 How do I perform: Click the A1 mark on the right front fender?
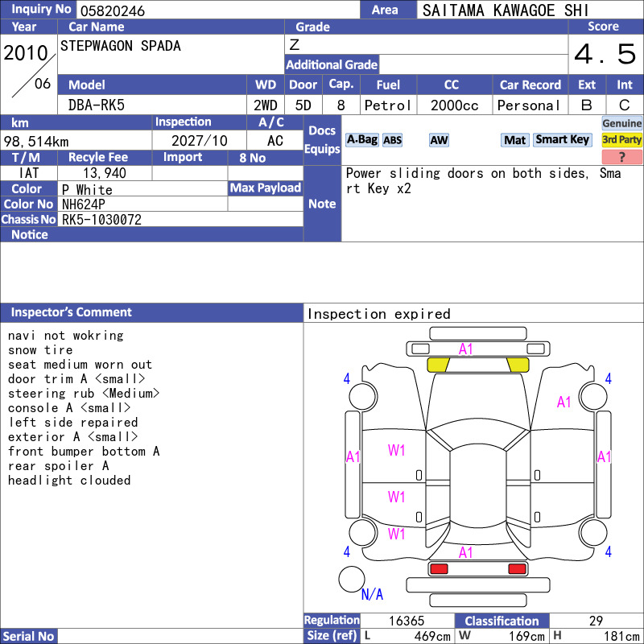coord(564,402)
